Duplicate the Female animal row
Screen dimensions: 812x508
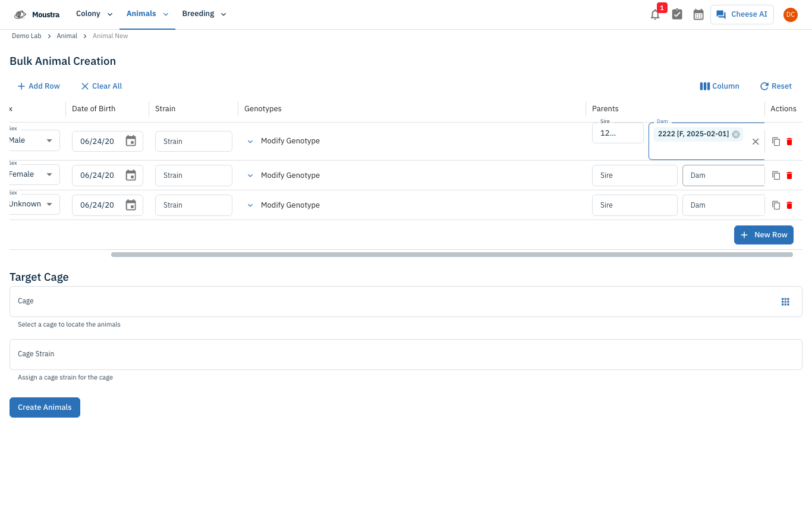pos(776,175)
